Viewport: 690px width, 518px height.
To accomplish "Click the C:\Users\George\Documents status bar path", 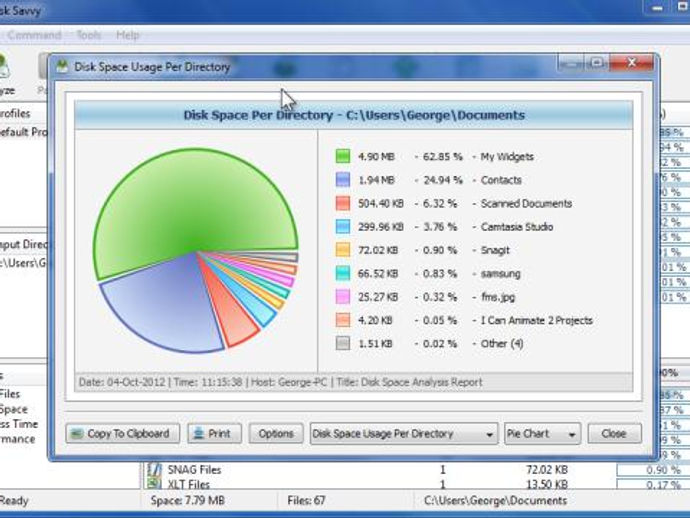I will point(495,500).
